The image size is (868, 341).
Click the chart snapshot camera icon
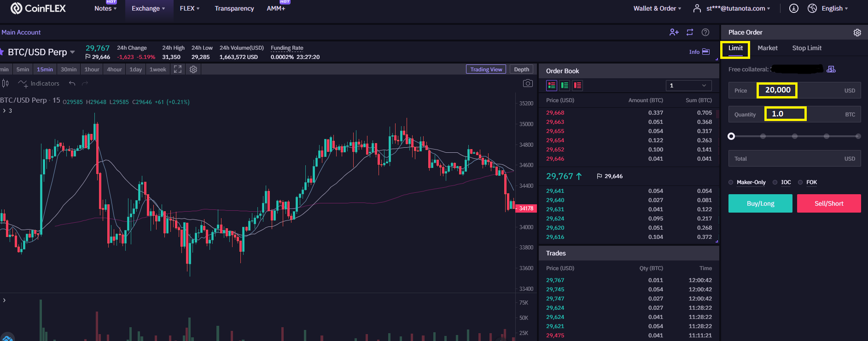pos(528,83)
